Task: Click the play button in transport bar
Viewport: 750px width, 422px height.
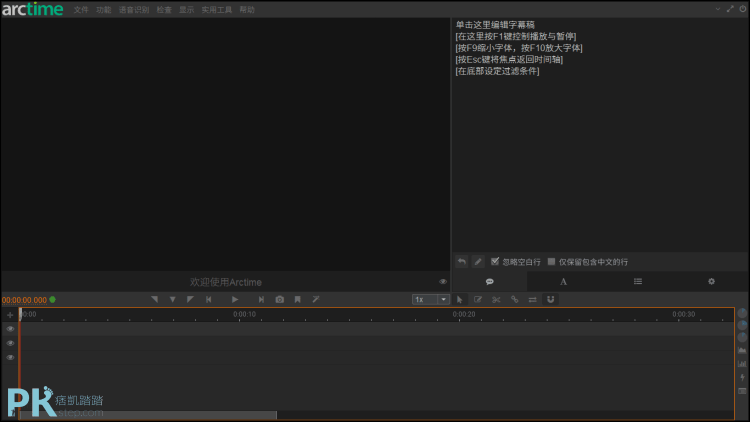Action: click(235, 300)
